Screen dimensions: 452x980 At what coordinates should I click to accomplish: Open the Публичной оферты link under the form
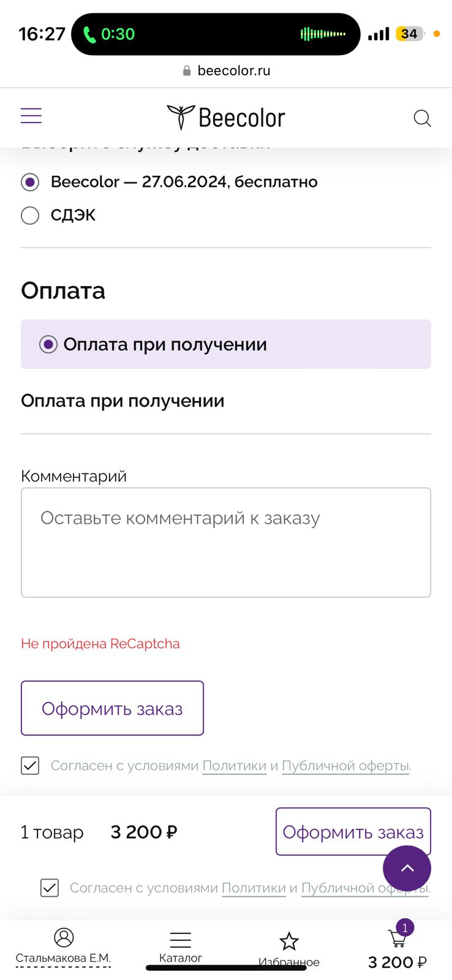pos(345,766)
